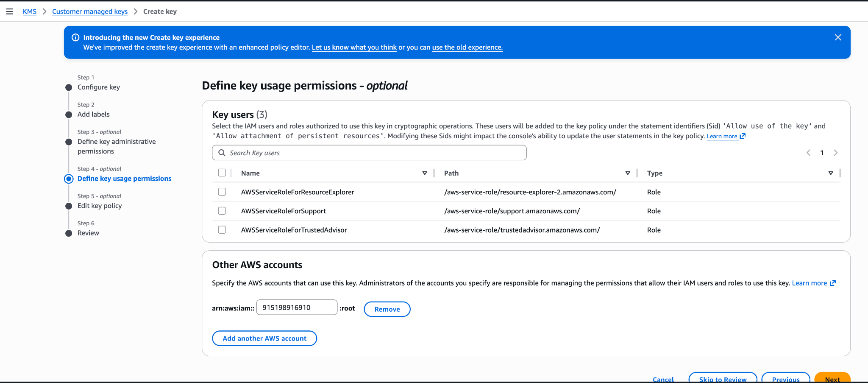Viewport: 868px width, 383px height.
Task: Open Learn more link in Other AWS accounts
Action: 810,283
